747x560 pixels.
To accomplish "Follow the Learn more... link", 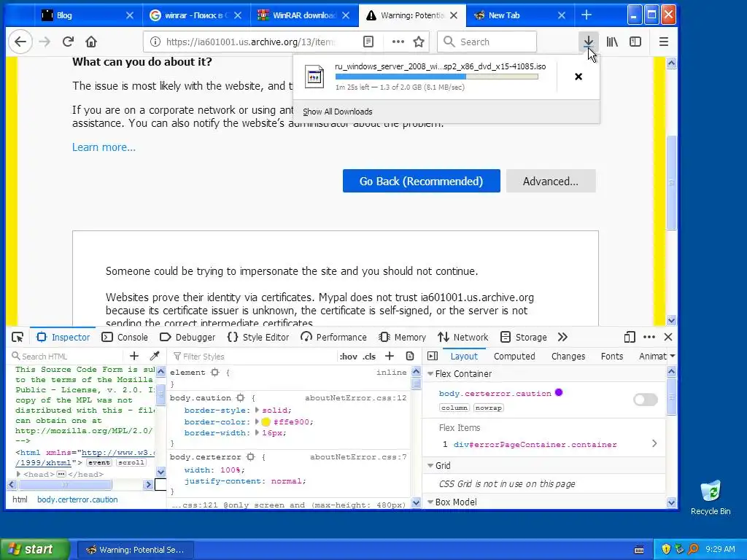I will (x=104, y=147).
